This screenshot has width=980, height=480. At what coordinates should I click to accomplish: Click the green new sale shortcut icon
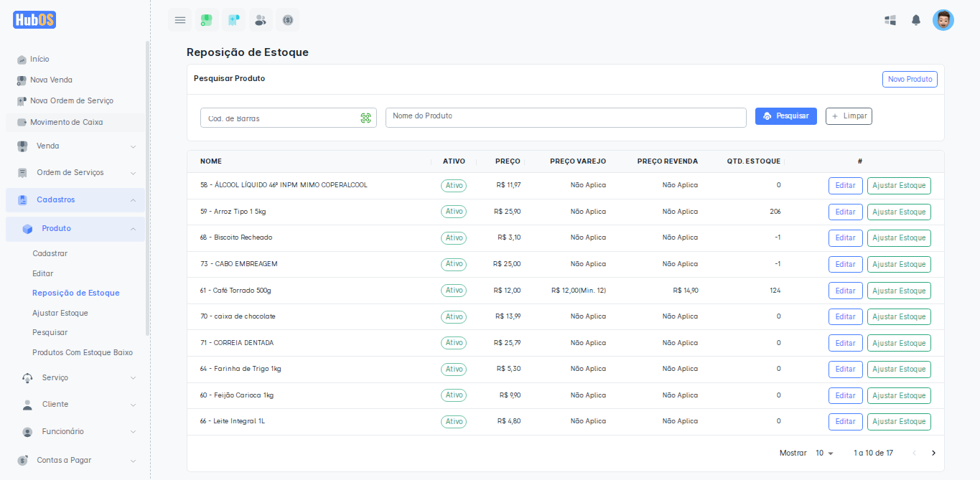point(207,20)
